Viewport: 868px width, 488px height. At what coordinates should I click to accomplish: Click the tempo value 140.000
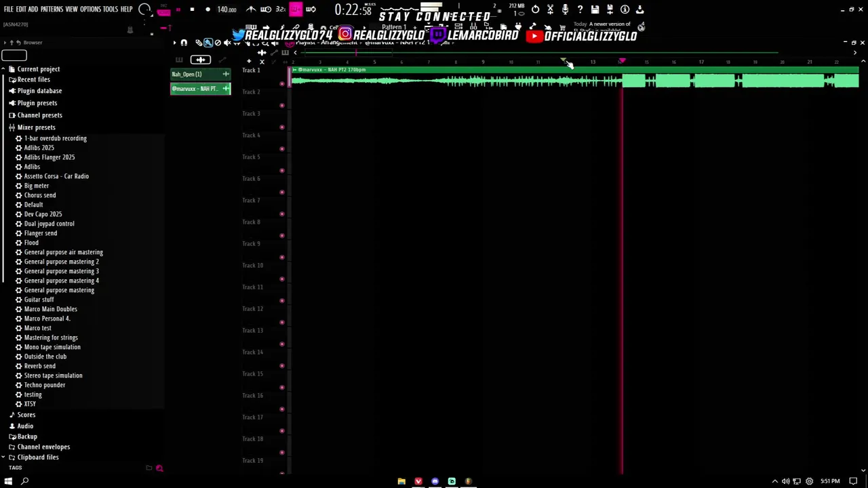coord(226,9)
